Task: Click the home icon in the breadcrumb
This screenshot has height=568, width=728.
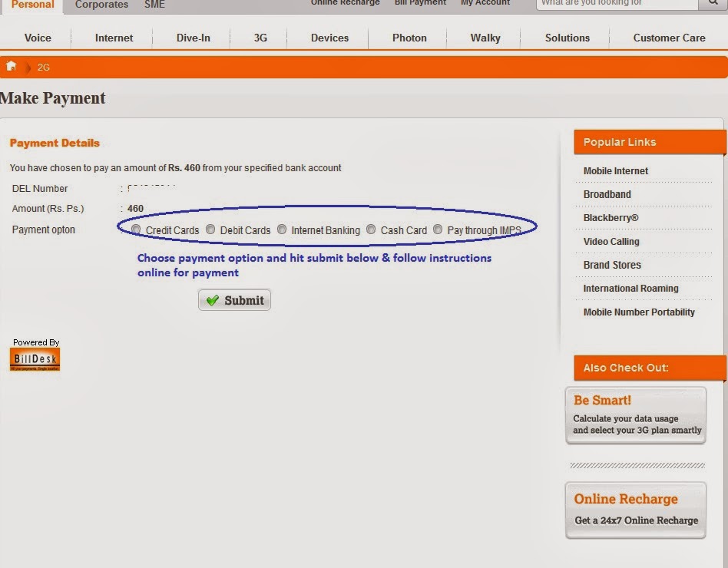Action: [10, 67]
